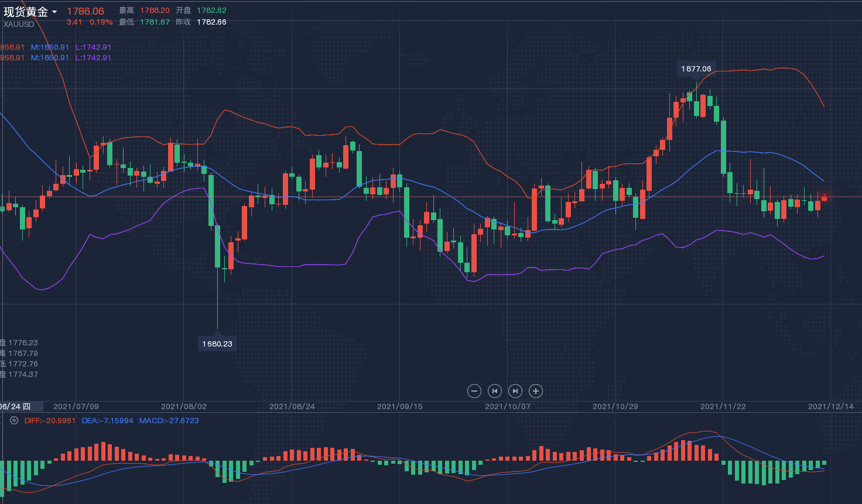This screenshot has width=862, height=504.
Task: Click the XAUUSD ticker code
Action: point(19,25)
